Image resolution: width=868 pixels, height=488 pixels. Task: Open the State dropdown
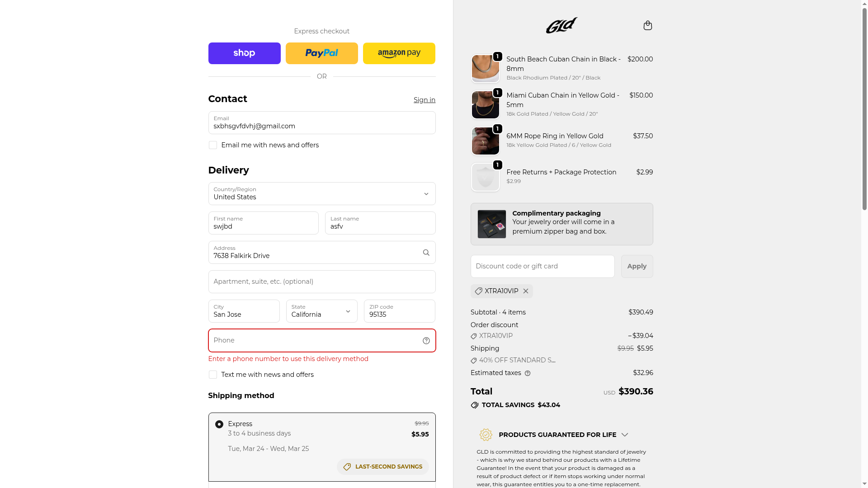click(x=321, y=311)
